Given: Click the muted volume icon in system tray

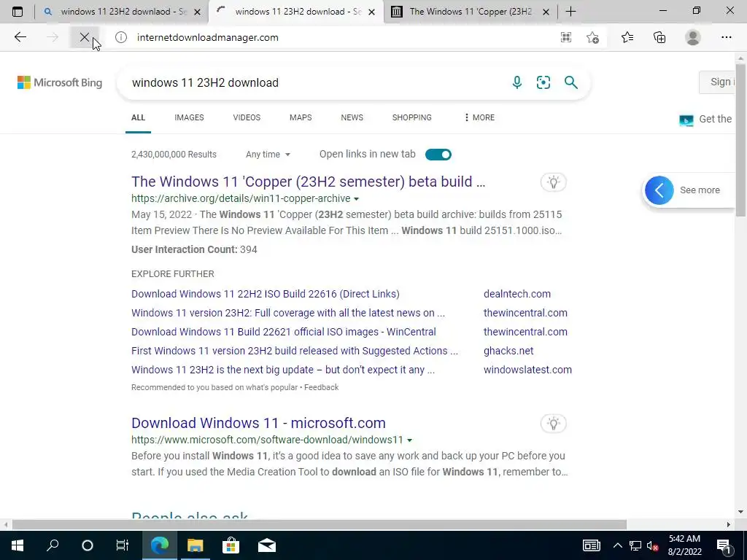Looking at the screenshot, I should pyautogui.click(x=652, y=545).
